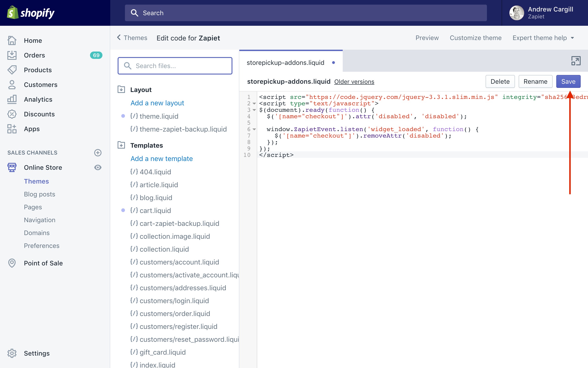The height and width of the screenshot is (368, 588).
Task: Click code line 10 closing script tag
Action: point(276,155)
